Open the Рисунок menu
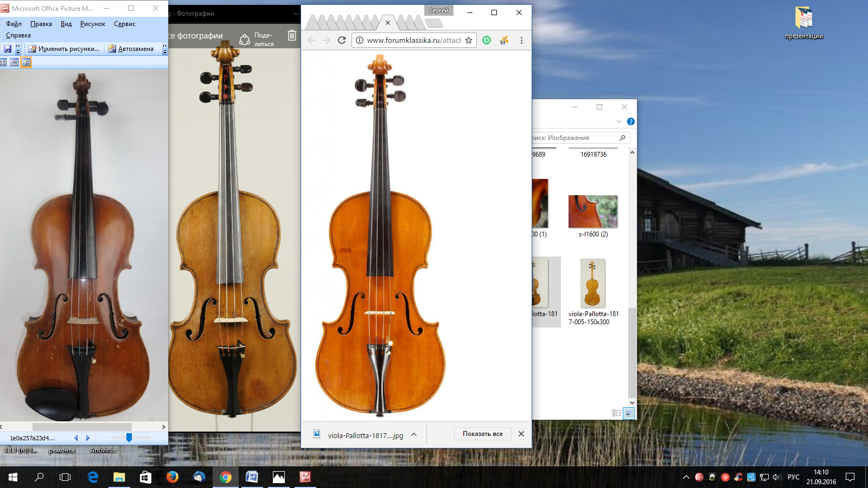Image resolution: width=868 pixels, height=488 pixels. tap(92, 24)
